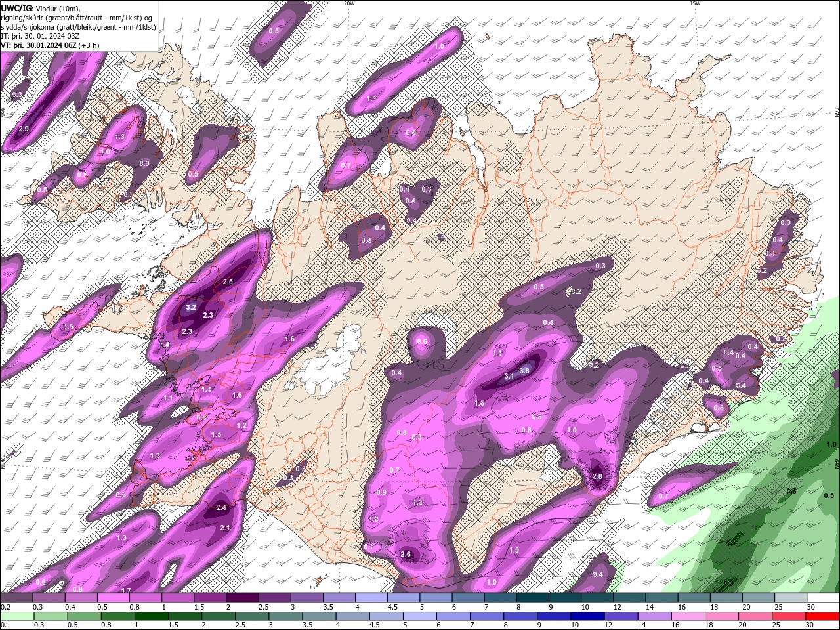840x630 pixels.
Task: Select upper legend swatch between 20 and 25
Action: [x=759, y=598]
